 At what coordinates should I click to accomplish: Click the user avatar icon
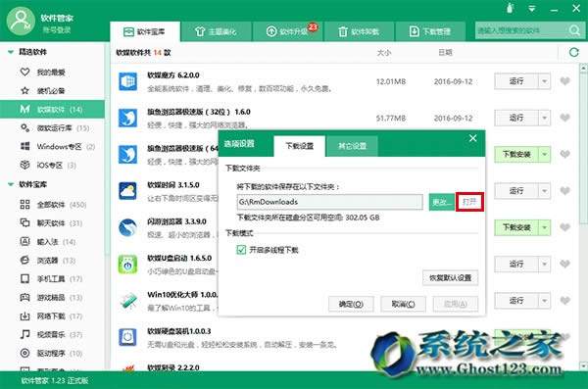(21, 22)
